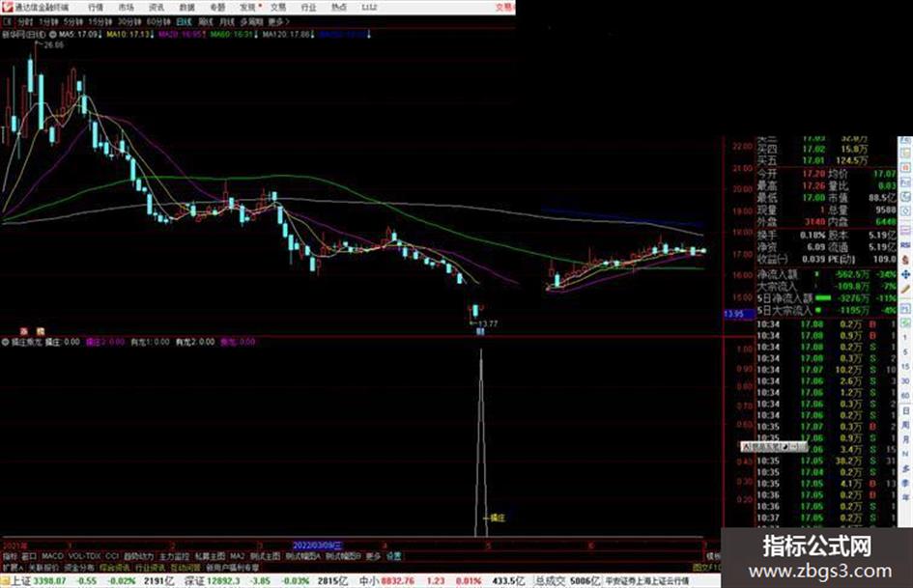Open the 行业资讯 tab

pos(150,567)
